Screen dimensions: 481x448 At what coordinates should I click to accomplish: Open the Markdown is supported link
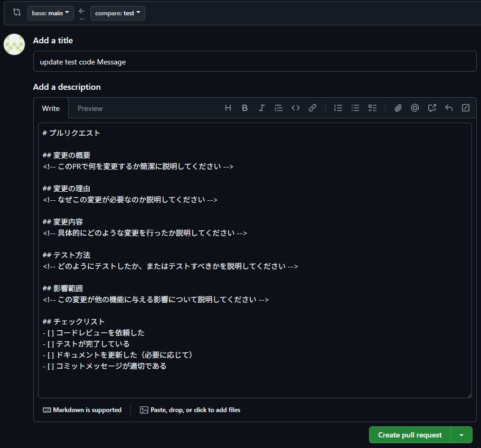pyautogui.click(x=82, y=409)
